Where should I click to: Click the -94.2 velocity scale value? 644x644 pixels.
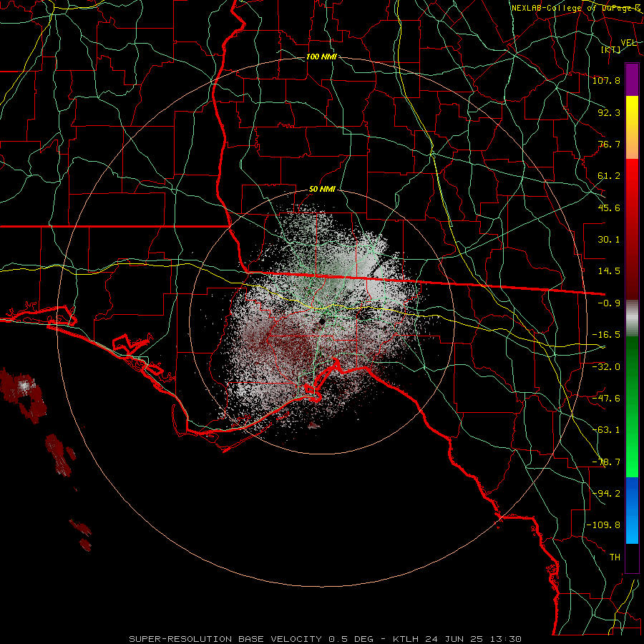(606, 494)
